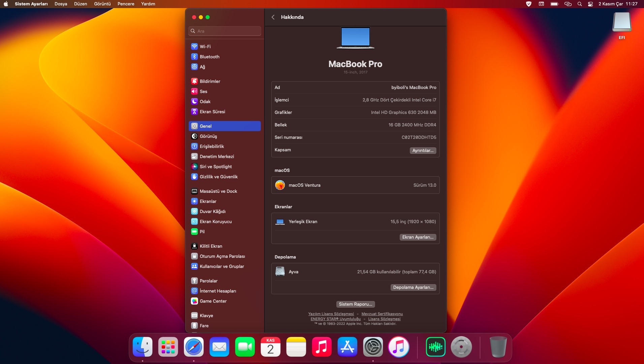Select Ekran Süresi in the sidebar
The height and width of the screenshot is (364, 644).
point(212,112)
